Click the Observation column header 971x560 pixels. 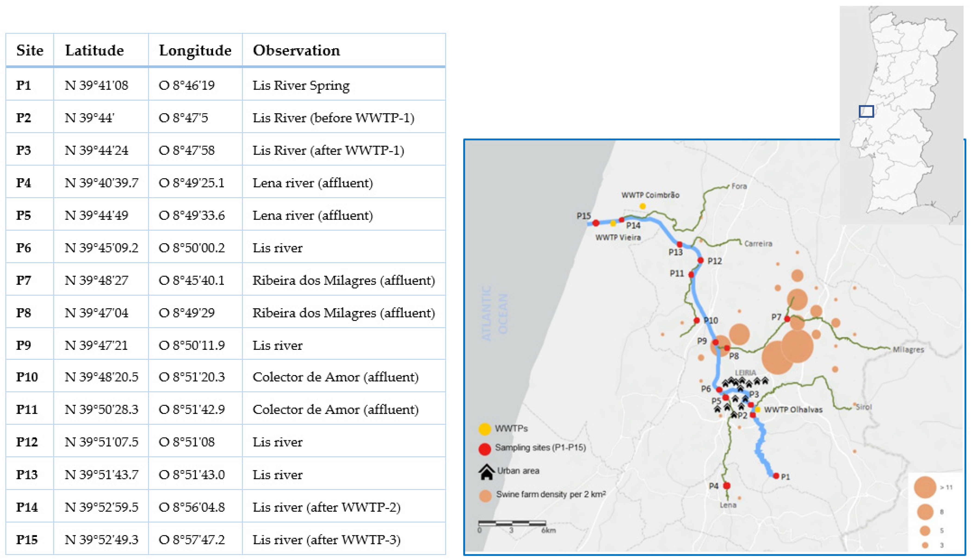[296, 50]
